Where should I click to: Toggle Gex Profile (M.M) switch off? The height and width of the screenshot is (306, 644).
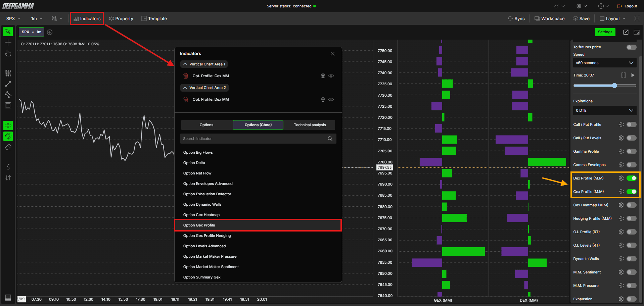pyautogui.click(x=632, y=192)
